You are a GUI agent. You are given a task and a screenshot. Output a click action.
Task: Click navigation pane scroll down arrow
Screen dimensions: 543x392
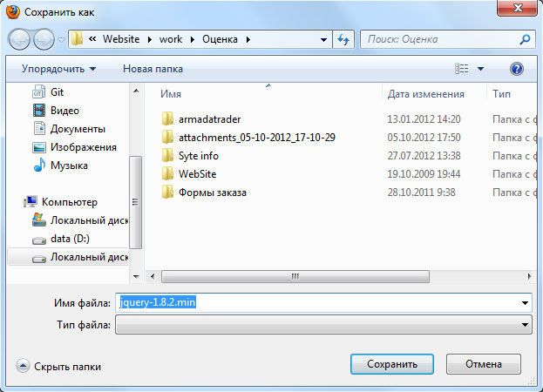point(136,276)
